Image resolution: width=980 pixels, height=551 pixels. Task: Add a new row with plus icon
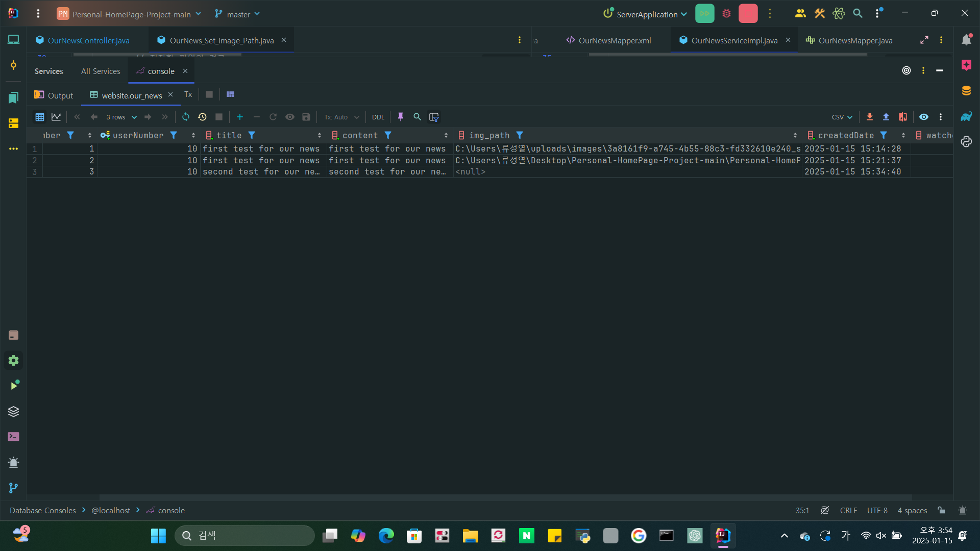coord(240,117)
